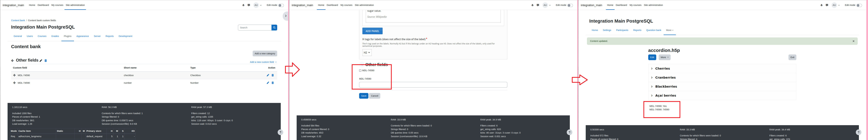
Task: Open the AU user menu in the right screenshot
Action: coord(836,5)
